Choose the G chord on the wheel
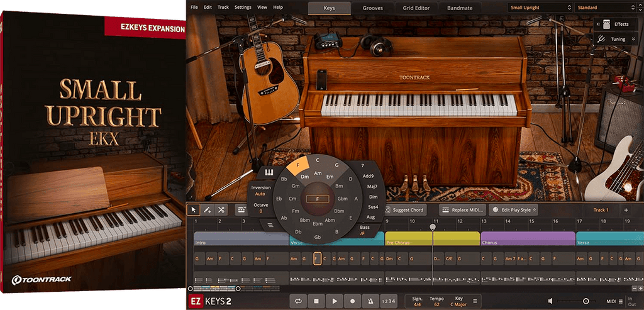This screenshot has width=644, height=310. [337, 165]
